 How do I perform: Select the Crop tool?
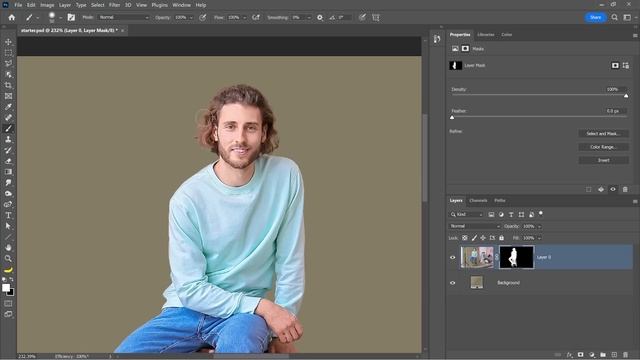8,85
